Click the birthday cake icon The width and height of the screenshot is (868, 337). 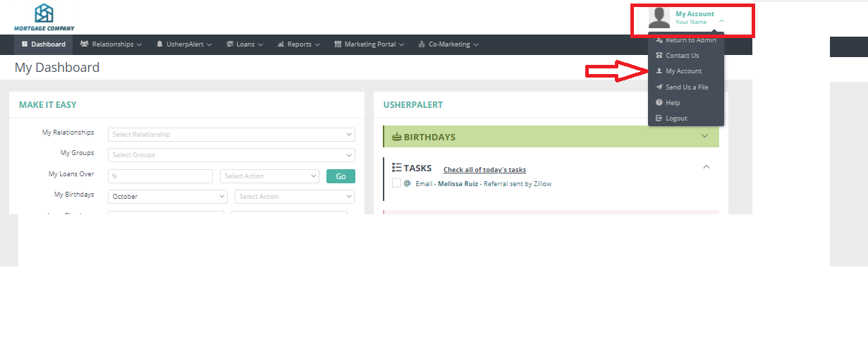[x=396, y=137]
